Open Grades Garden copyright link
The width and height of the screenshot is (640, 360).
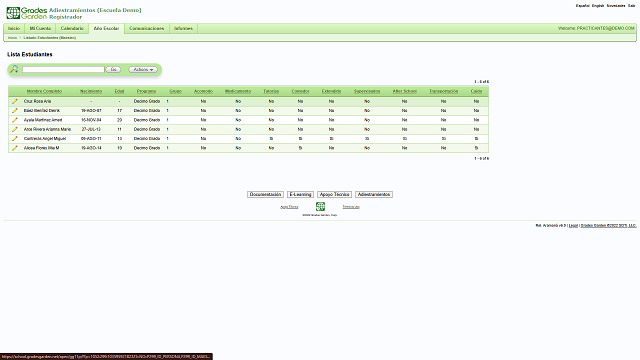point(608,225)
